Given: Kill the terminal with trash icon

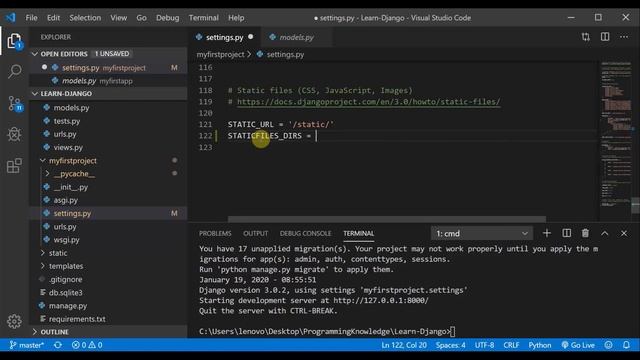Looking at the screenshot, I should click(585, 233).
